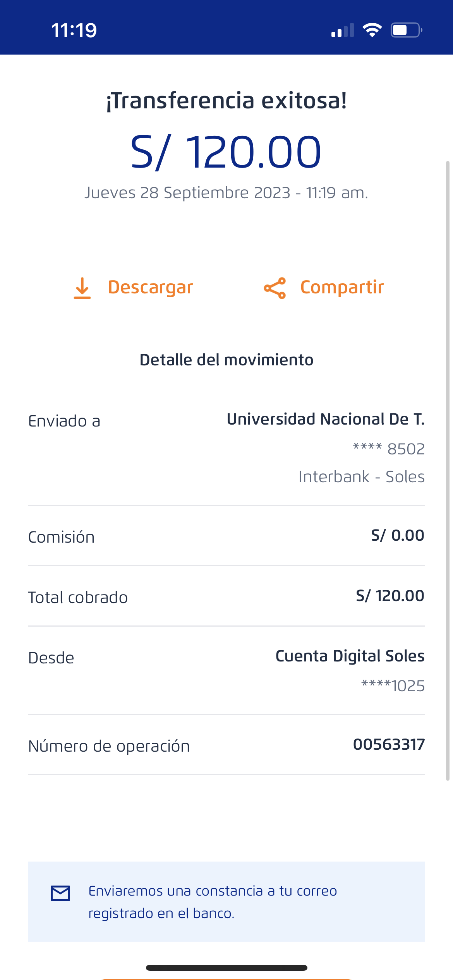The height and width of the screenshot is (980, 453).
Task: Tap the orange button edge at bottom
Action: pos(226,978)
